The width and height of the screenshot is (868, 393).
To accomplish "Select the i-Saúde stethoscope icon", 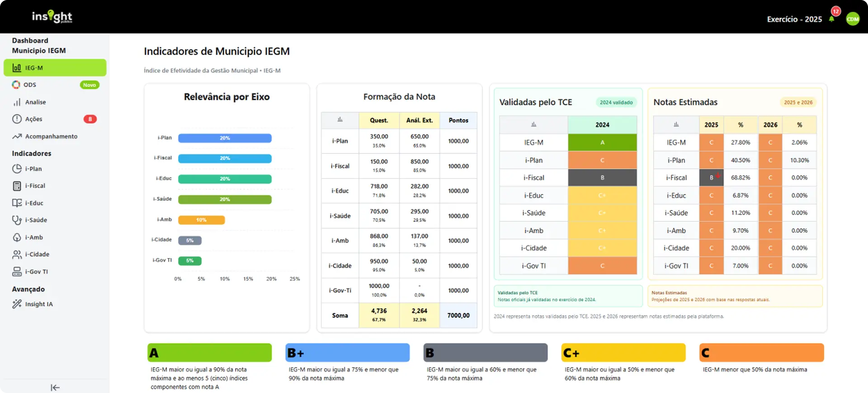I will point(17,220).
